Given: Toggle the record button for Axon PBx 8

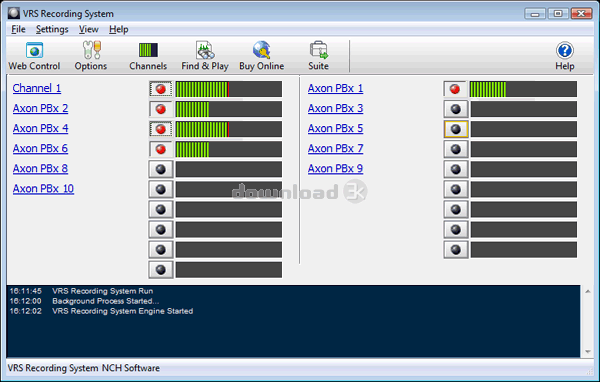Looking at the screenshot, I should tap(161, 169).
